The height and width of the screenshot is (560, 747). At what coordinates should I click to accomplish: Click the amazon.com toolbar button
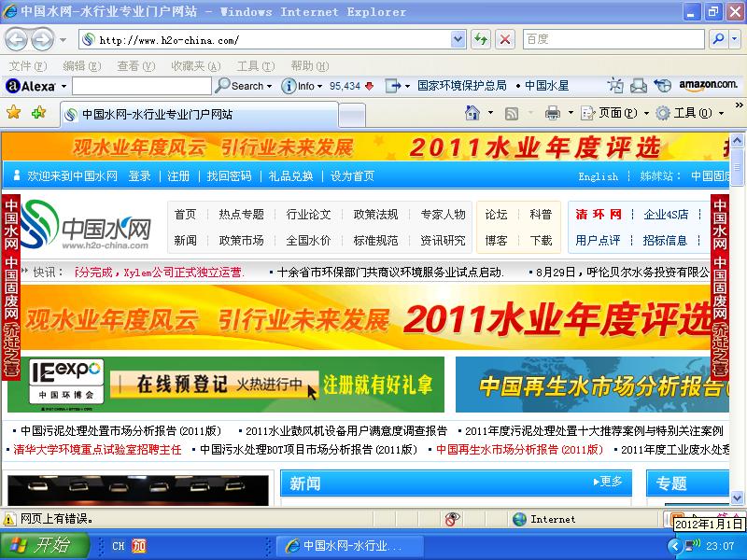coord(709,85)
